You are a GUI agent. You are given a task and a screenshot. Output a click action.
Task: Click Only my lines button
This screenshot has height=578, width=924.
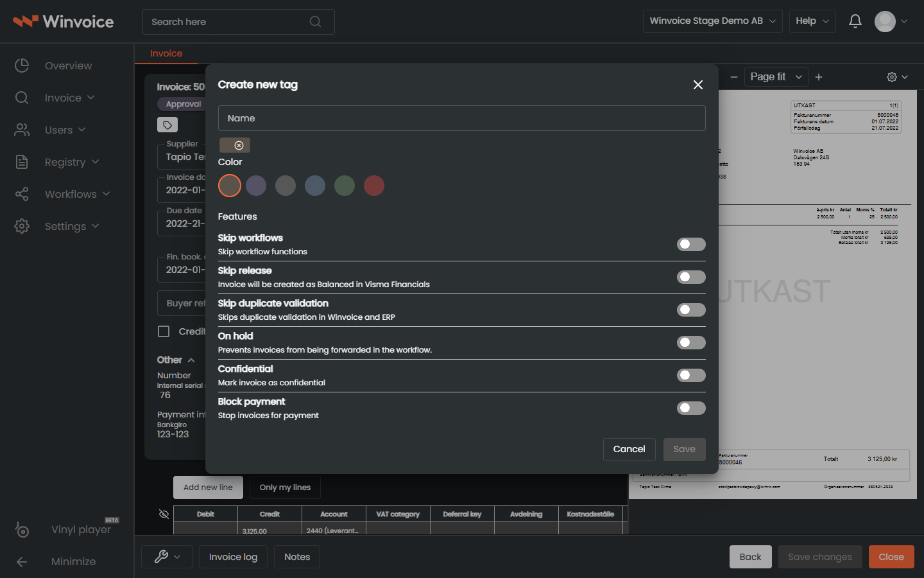pyautogui.click(x=285, y=487)
